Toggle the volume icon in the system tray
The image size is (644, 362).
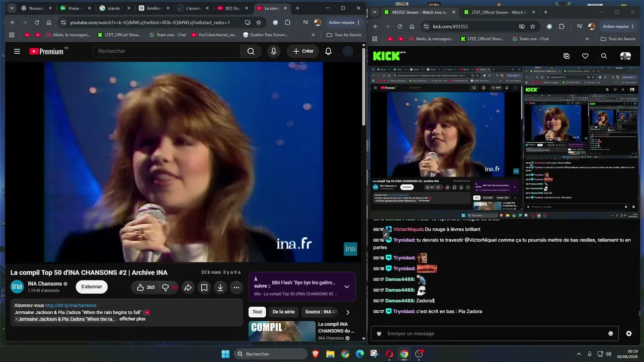coord(609,354)
